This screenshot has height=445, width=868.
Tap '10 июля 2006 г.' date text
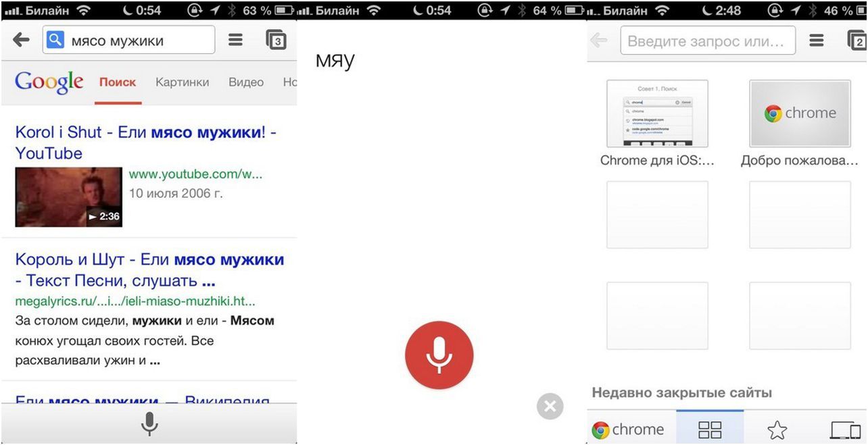point(176,194)
